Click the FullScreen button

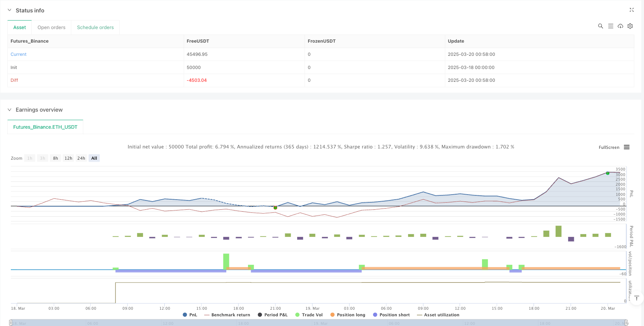(x=609, y=147)
